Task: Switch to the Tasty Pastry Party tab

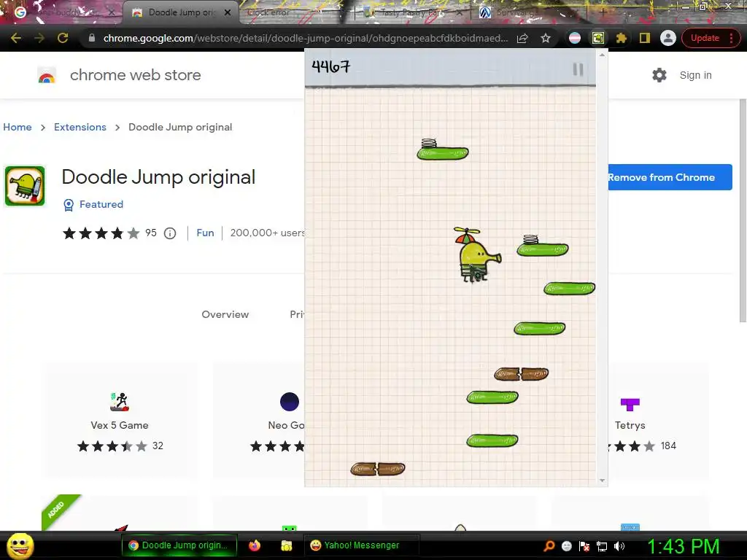Action: pyautogui.click(x=413, y=12)
